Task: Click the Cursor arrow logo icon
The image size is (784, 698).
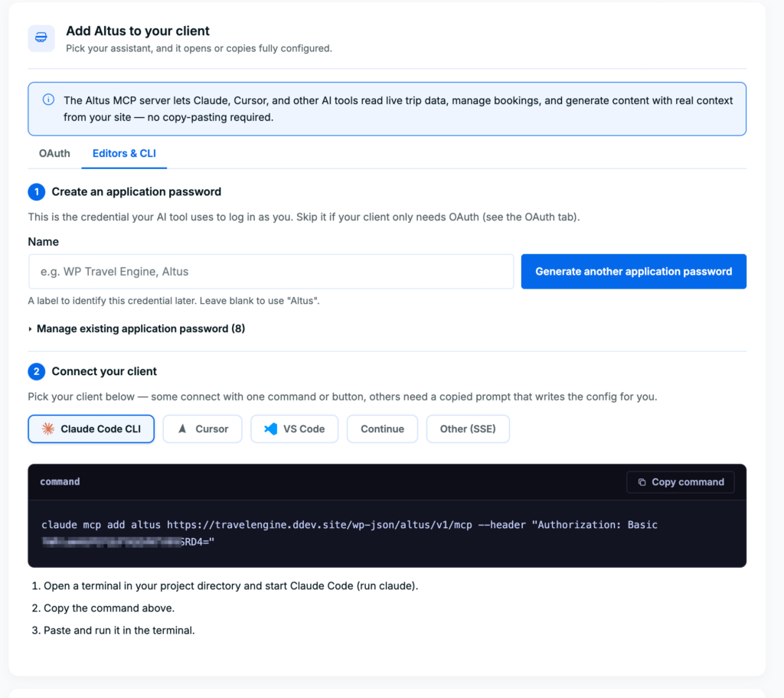Action: coord(182,429)
